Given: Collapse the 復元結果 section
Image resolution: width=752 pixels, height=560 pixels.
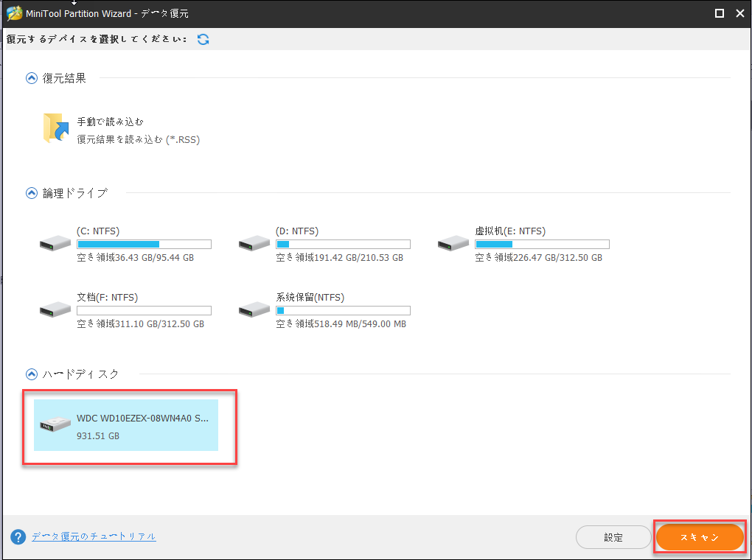Looking at the screenshot, I should coord(31,77).
